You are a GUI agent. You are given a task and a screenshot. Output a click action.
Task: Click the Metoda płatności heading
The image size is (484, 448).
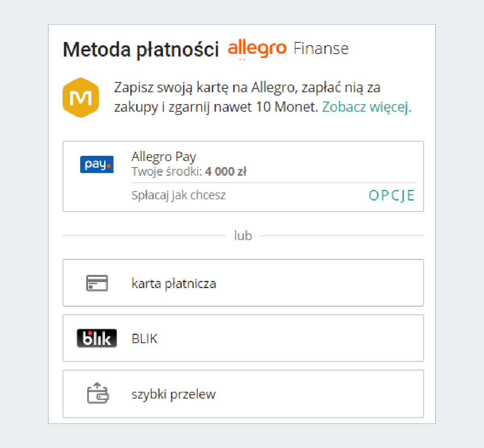click(x=140, y=49)
